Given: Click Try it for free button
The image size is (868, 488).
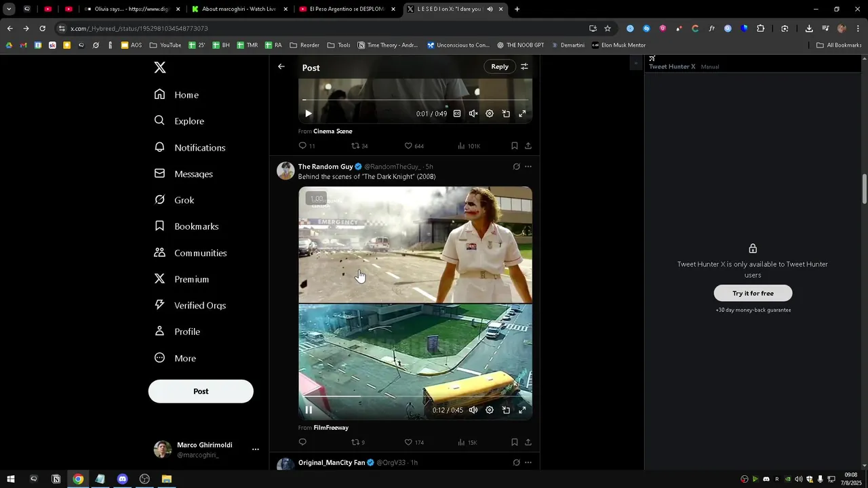Looking at the screenshot, I should [753, 293].
